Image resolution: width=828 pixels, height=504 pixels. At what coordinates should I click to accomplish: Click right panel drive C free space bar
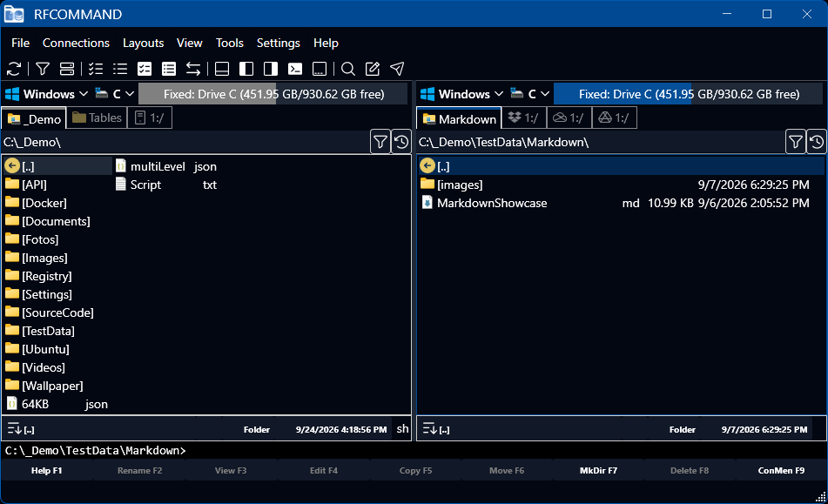pos(688,94)
